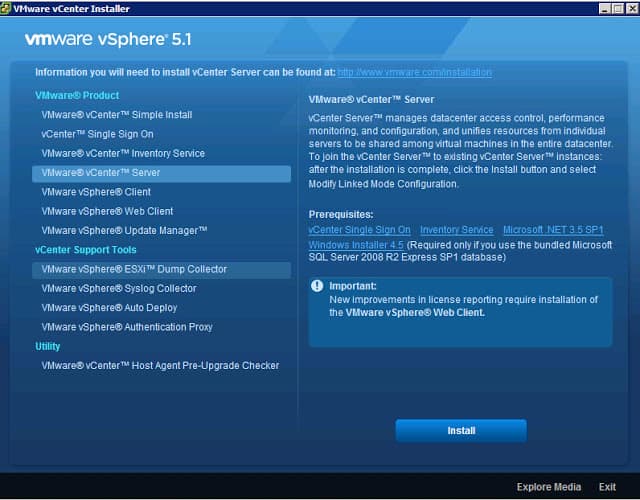Image resolution: width=640 pixels, height=500 pixels.
Task: Click the Important label text
Action: [353, 286]
